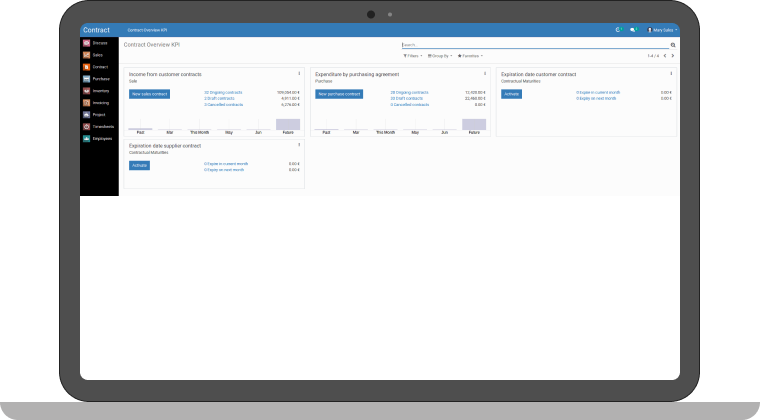Click the New purchase contract button
The height and width of the screenshot is (420, 760).
click(338, 94)
